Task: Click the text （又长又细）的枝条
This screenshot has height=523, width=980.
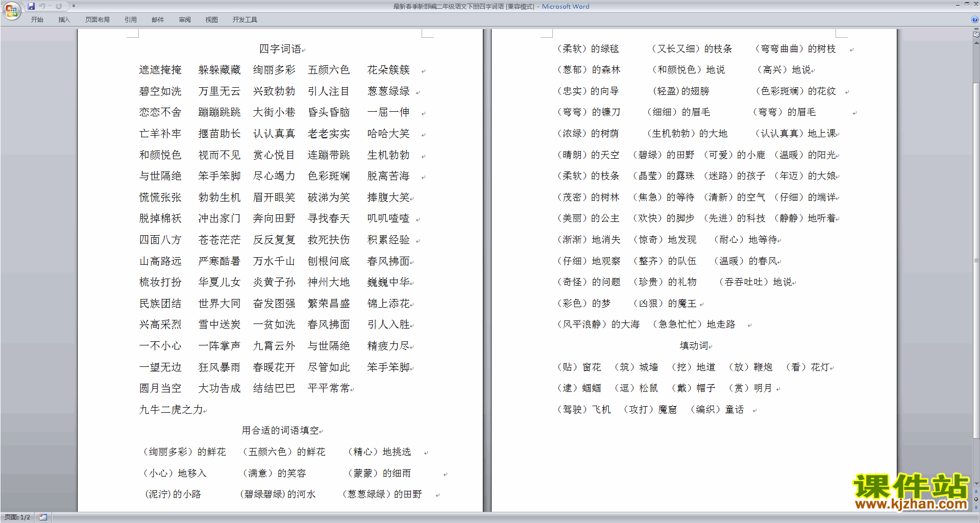Action: point(691,49)
